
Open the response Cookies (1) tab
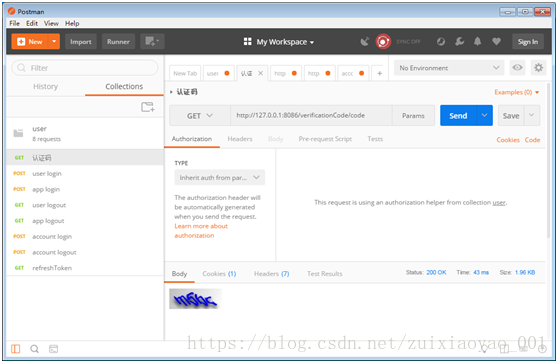[219, 274]
